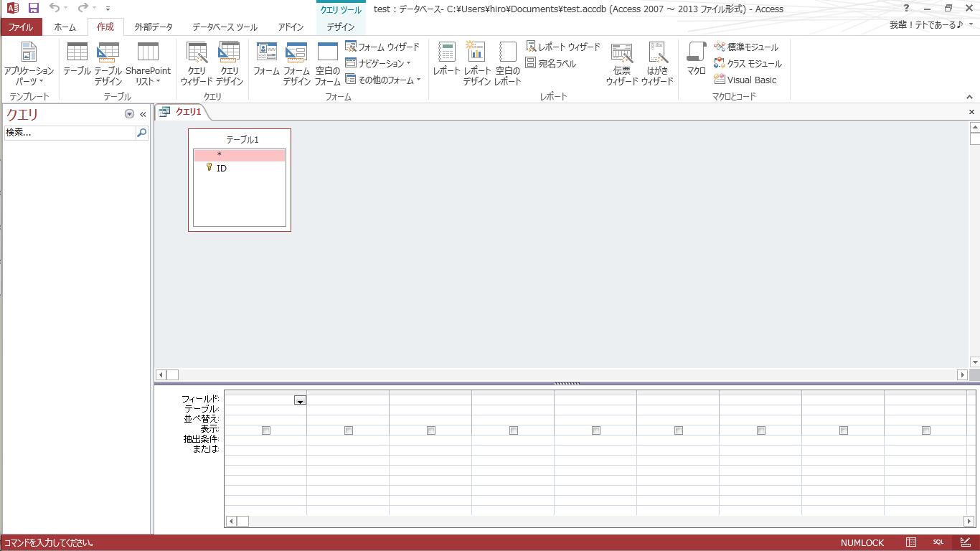
Task: Insert a 標準モジュール
Action: pos(746,47)
